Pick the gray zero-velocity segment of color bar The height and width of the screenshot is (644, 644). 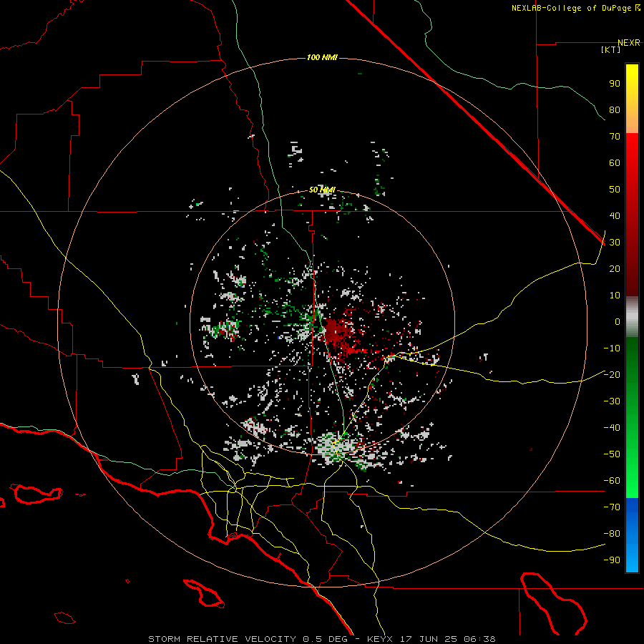pyautogui.click(x=632, y=316)
